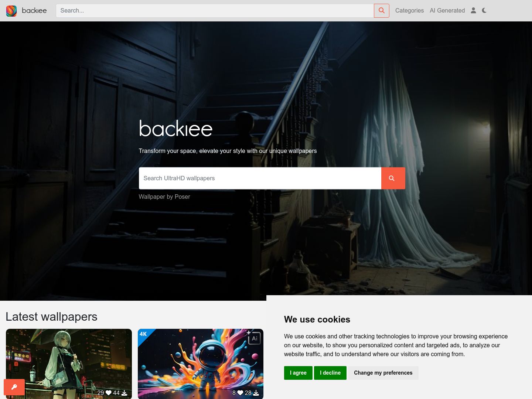Click the orange key button
Screen dimensions: 532x399
(14, 387)
